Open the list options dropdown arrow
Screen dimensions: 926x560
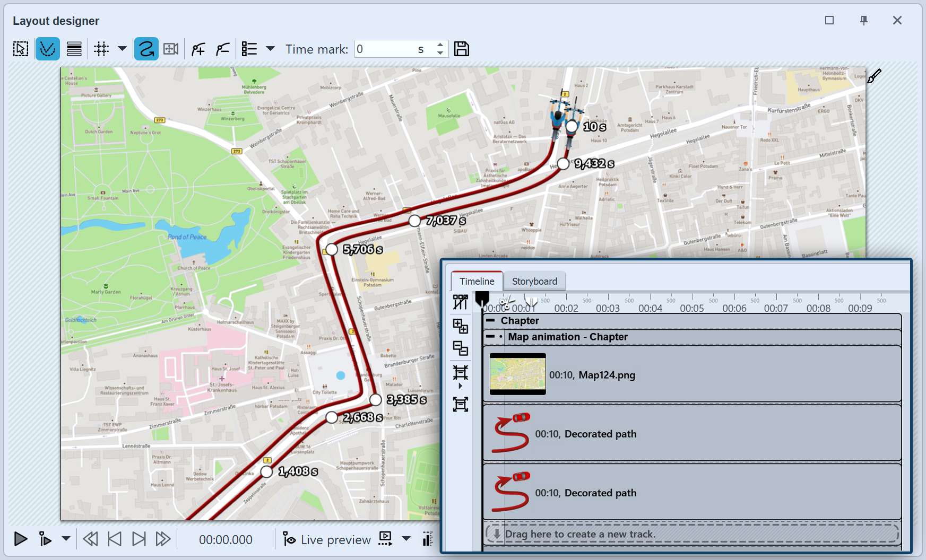click(x=270, y=49)
